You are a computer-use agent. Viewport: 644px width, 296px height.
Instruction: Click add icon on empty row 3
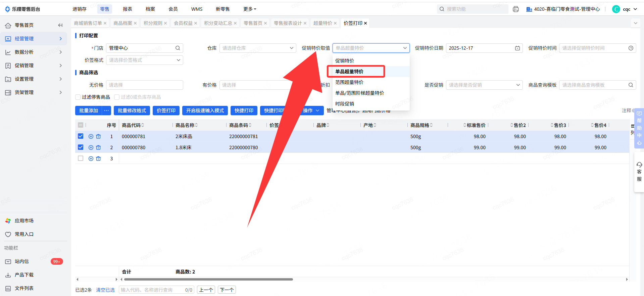[91, 159]
